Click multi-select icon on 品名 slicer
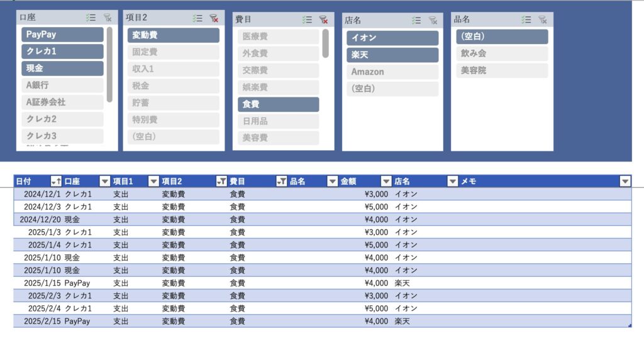This screenshot has height=341, width=644. point(526,19)
